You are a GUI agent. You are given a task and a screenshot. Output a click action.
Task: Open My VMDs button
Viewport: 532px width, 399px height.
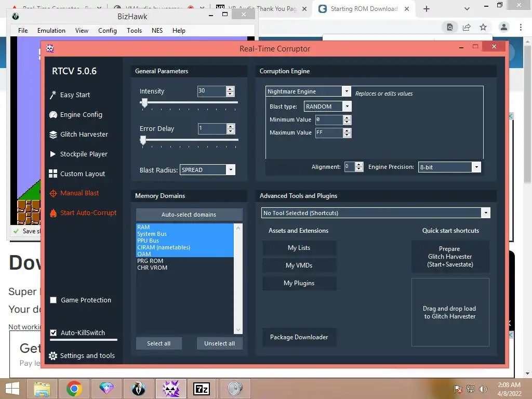click(x=299, y=265)
